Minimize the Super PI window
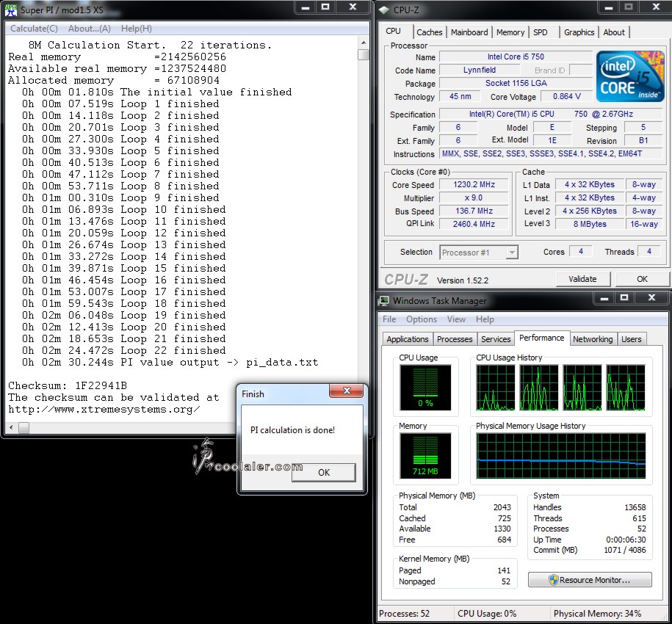 [305, 7]
